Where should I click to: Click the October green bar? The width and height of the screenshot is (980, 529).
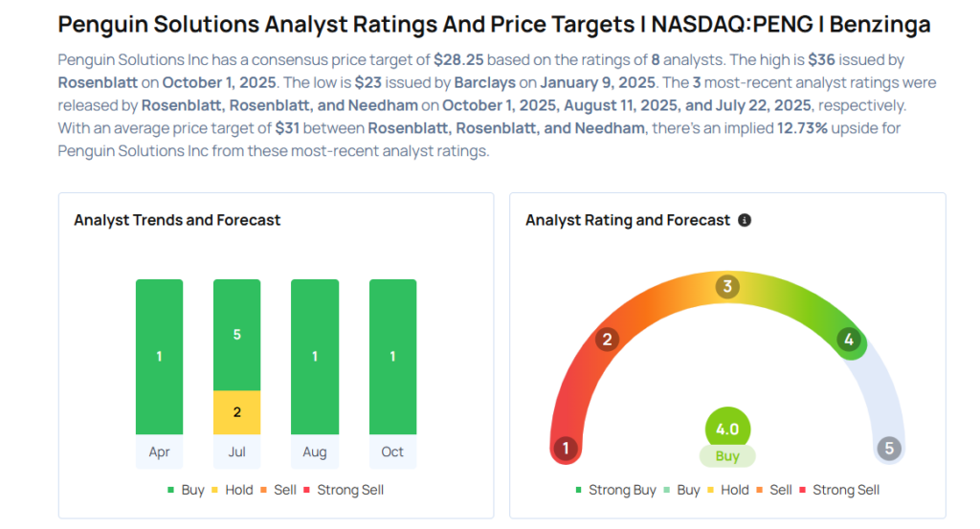[x=392, y=357]
